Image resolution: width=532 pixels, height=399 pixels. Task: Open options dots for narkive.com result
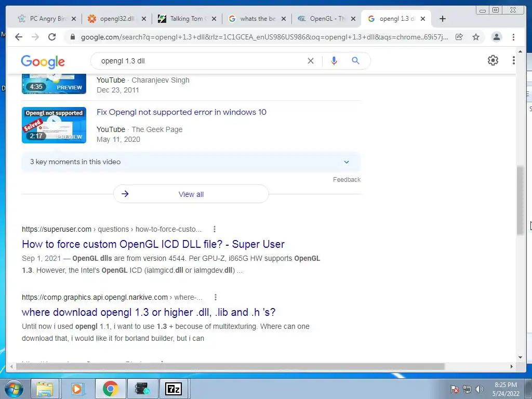216,297
